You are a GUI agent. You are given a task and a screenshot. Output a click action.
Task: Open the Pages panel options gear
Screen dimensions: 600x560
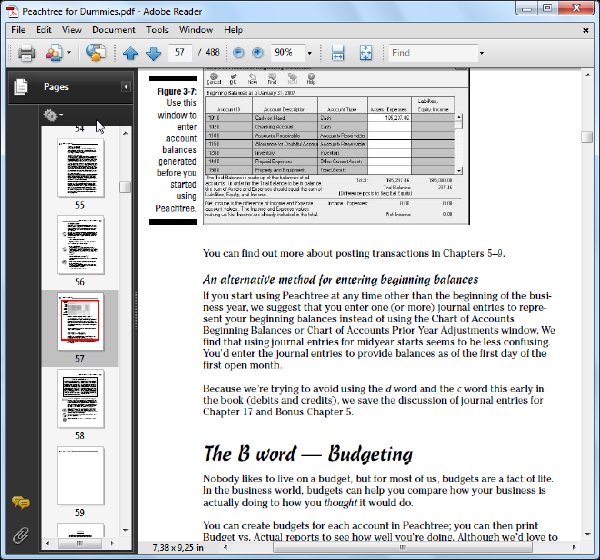[x=53, y=115]
